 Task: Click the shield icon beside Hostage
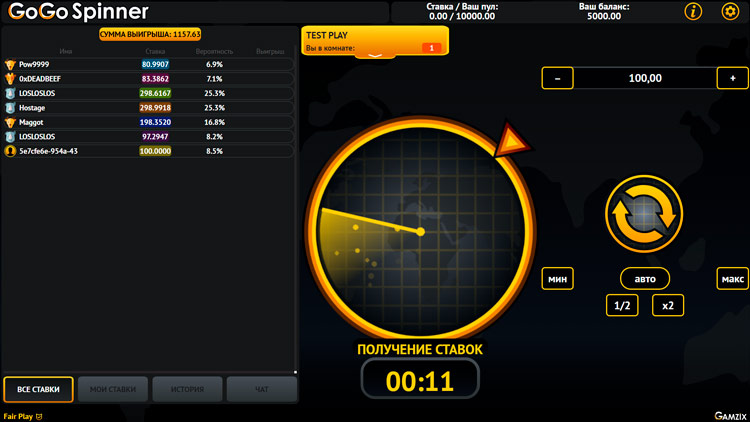click(10, 107)
